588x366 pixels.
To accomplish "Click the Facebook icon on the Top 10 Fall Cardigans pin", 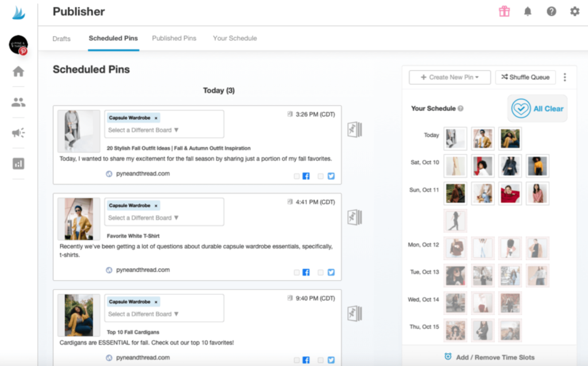I will (307, 360).
